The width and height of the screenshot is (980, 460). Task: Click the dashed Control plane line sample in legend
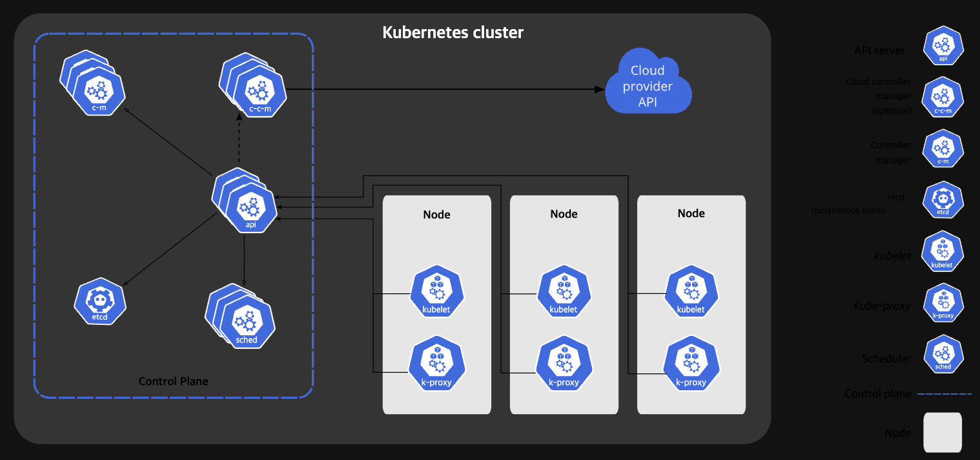944,393
